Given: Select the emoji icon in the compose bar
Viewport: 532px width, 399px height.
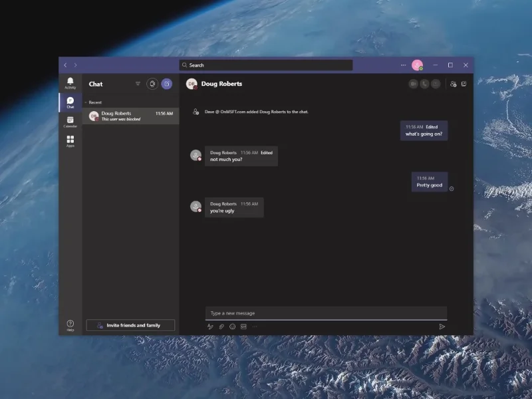Looking at the screenshot, I should [x=233, y=327].
